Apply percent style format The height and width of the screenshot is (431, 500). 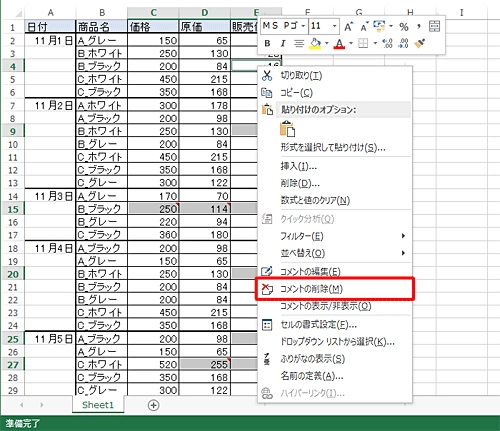[x=404, y=26]
